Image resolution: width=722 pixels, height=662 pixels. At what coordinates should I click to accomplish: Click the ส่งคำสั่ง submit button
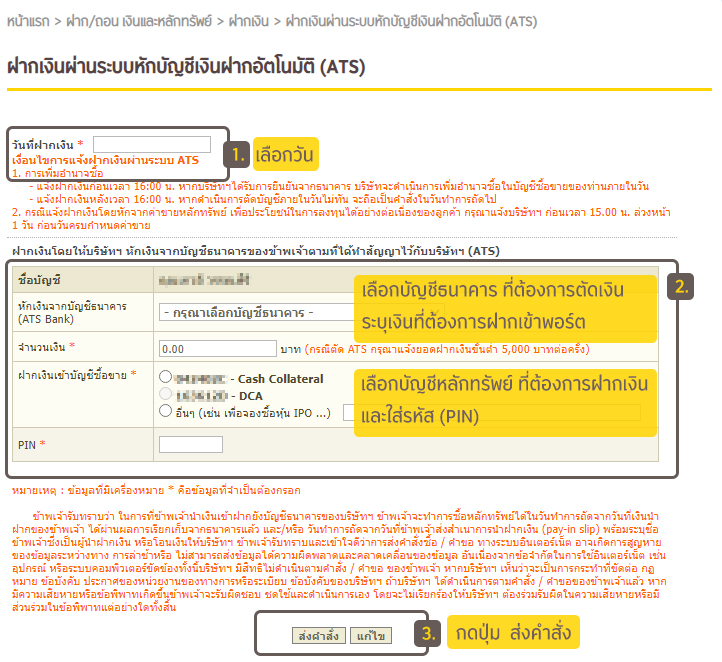pyautogui.click(x=319, y=636)
